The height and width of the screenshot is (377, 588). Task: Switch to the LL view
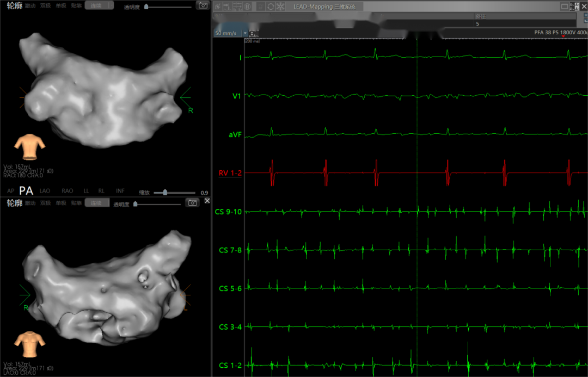pyautogui.click(x=86, y=191)
